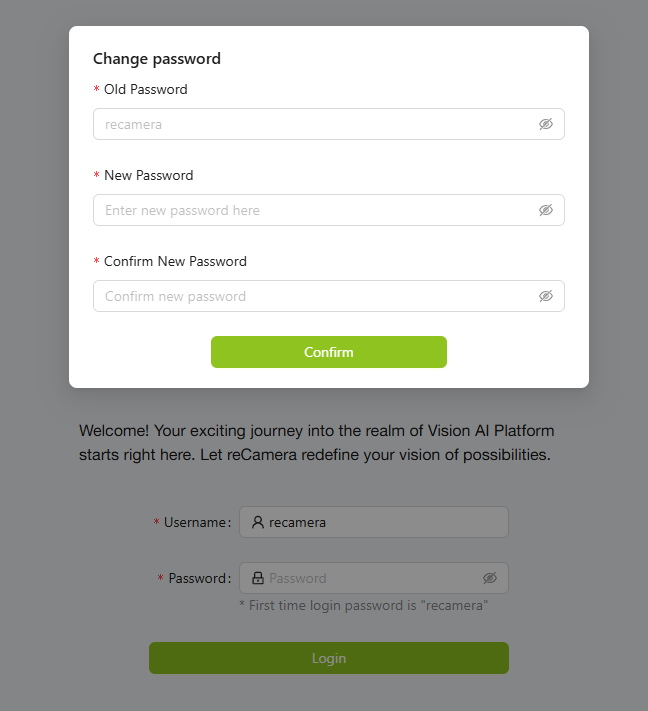Click the 'Change password' dialog heading

[x=157, y=59]
